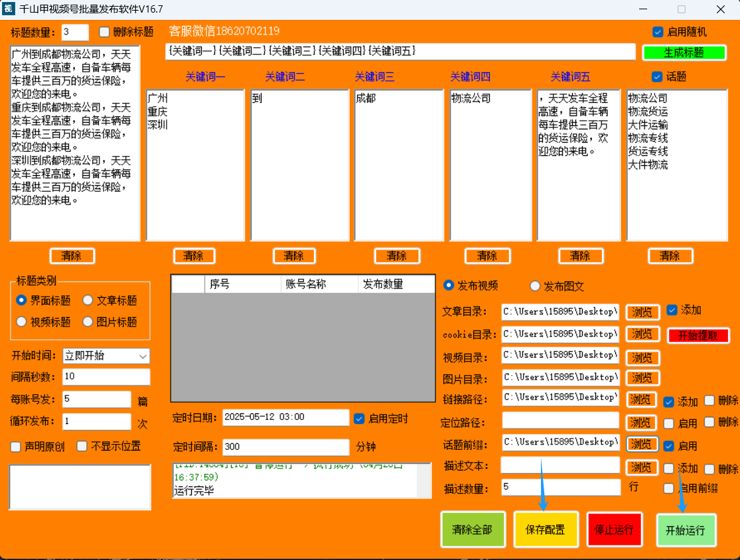The image size is (740, 560).
Task: Click 浏览 next to 文章目录
Action: pyautogui.click(x=642, y=312)
